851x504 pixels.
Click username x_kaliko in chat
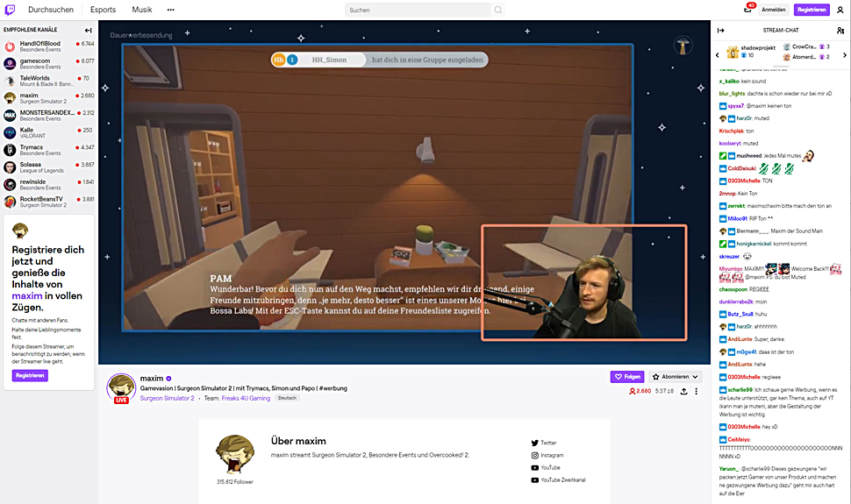pyautogui.click(x=729, y=82)
